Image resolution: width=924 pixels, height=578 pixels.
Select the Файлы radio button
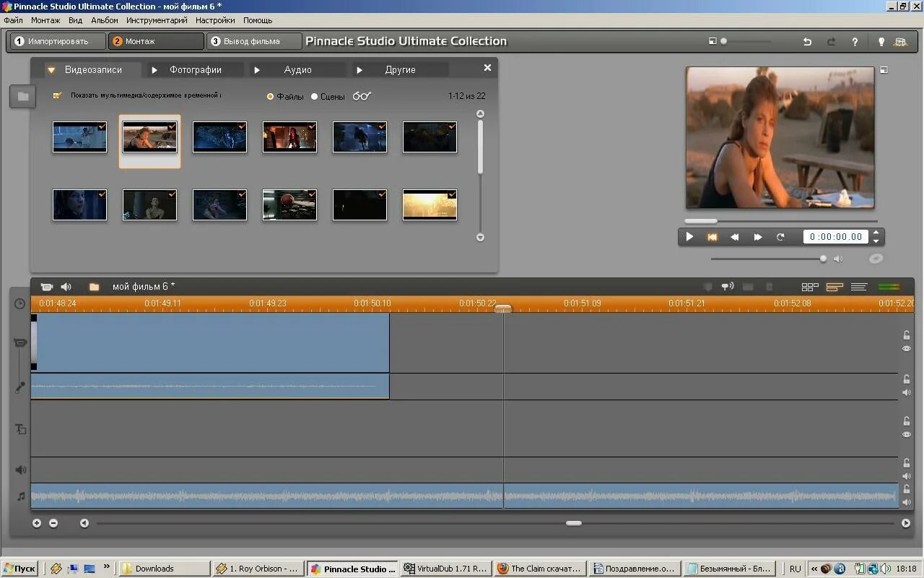coord(271,96)
